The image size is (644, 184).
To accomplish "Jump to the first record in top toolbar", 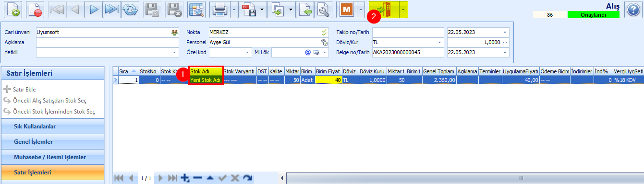I will pos(58,9).
